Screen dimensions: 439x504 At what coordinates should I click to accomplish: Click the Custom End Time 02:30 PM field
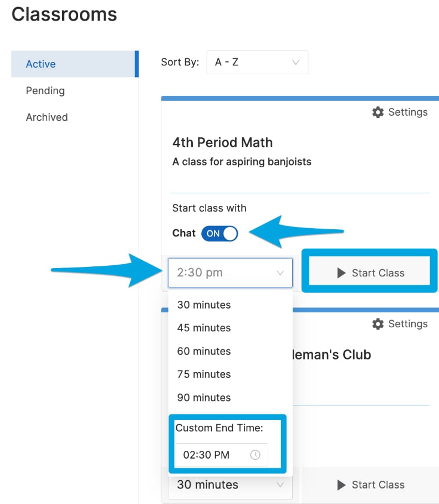(222, 455)
